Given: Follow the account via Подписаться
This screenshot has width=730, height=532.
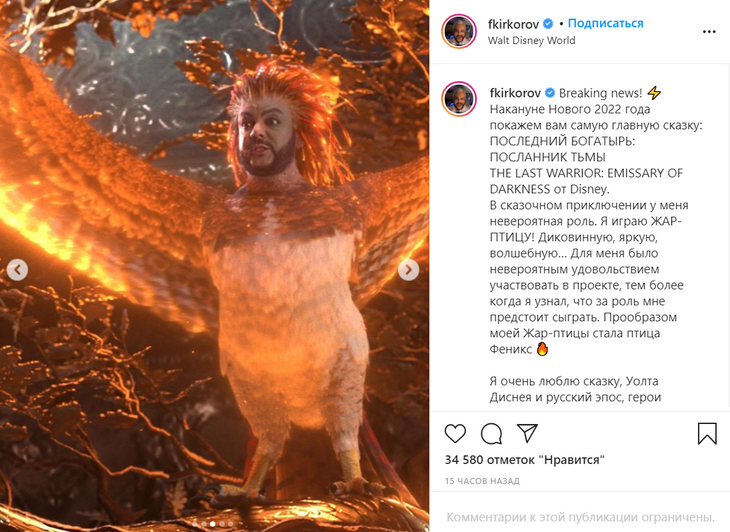Looking at the screenshot, I should pos(605,23).
